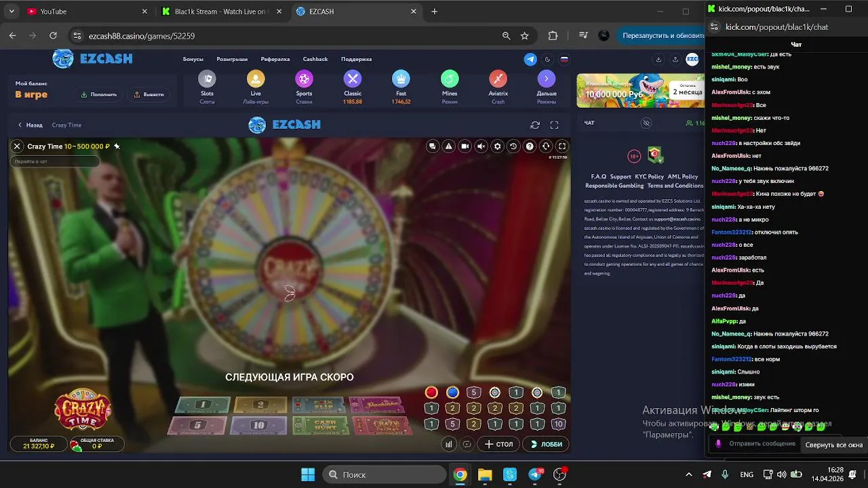
Task: Click Свернуть все окна in tray corner
Action: point(833,445)
